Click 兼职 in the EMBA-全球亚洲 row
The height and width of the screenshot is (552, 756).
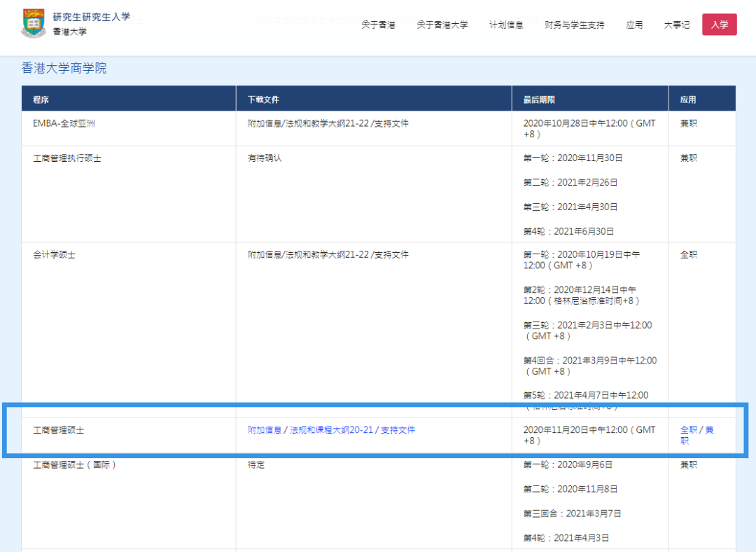point(688,123)
